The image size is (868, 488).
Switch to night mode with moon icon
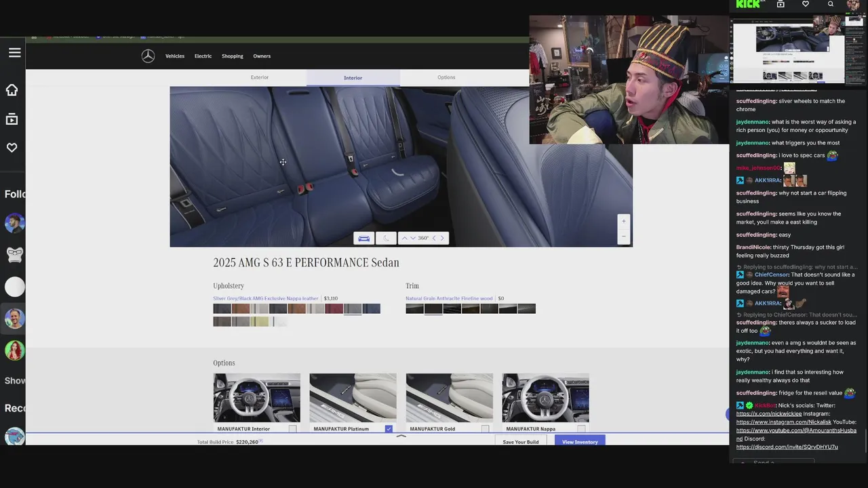pos(386,238)
